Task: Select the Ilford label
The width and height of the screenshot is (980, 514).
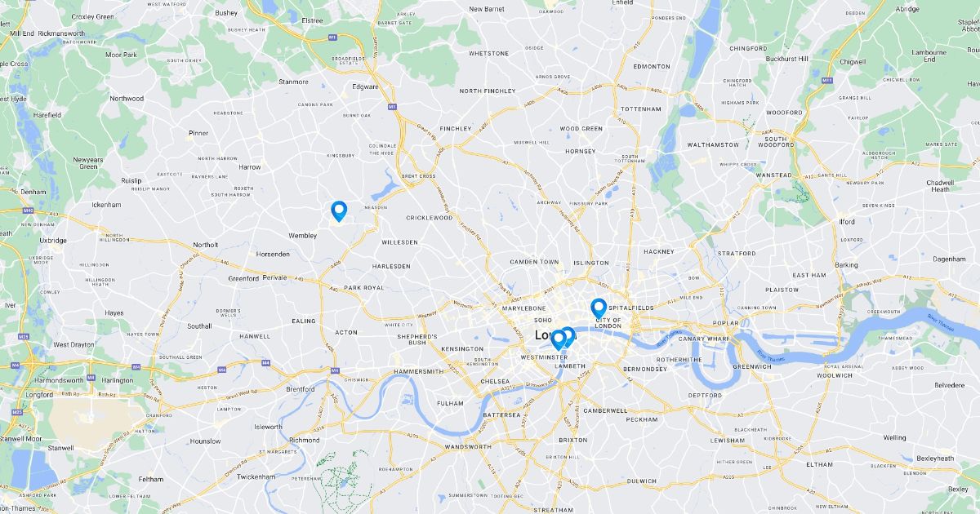Action: tap(846, 222)
